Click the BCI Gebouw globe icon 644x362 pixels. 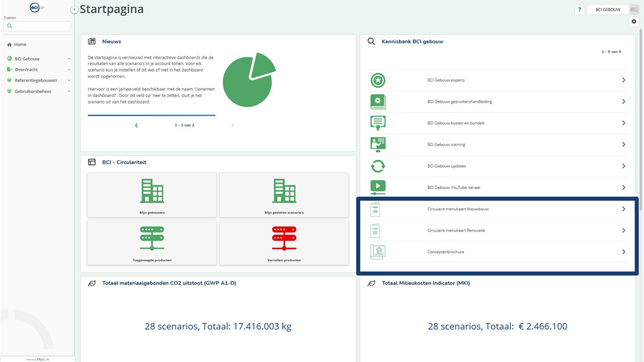coord(9,58)
